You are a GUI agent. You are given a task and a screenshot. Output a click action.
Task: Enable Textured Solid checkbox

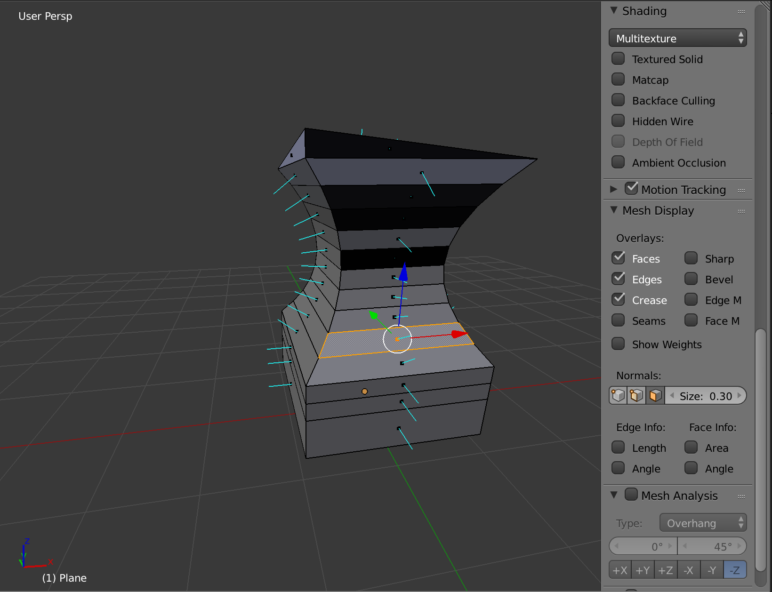tap(618, 59)
